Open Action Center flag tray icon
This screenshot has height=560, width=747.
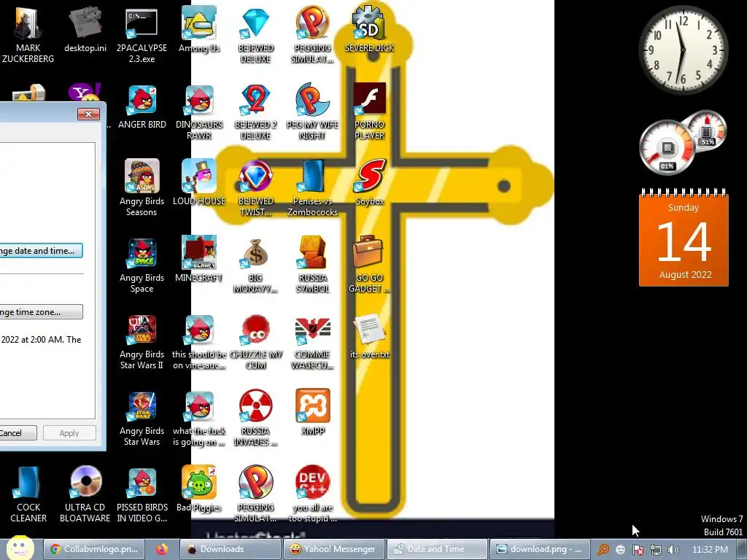638,550
